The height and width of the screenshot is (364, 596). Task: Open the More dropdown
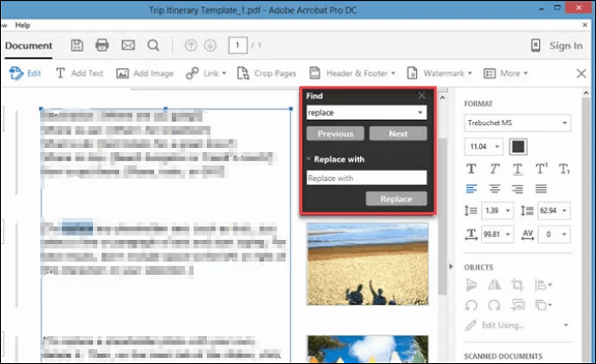[x=506, y=73]
